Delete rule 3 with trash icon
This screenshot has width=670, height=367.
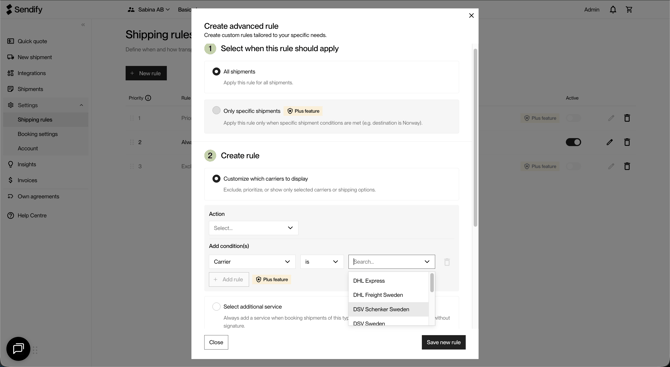627,166
